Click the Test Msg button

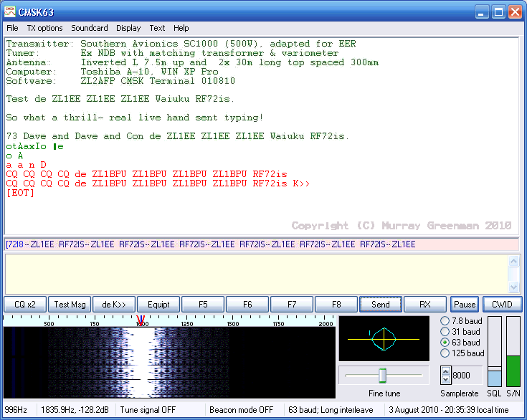point(70,305)
